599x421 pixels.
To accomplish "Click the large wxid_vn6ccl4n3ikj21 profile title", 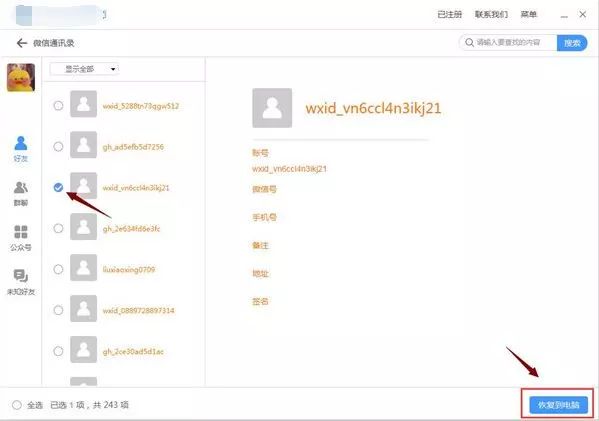I will [x=373, y=108].
